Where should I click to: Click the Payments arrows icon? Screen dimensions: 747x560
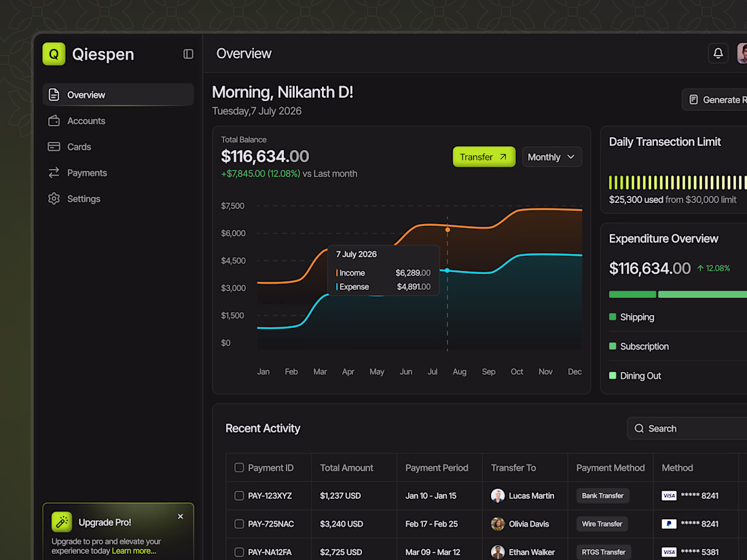tap(54, 173)
